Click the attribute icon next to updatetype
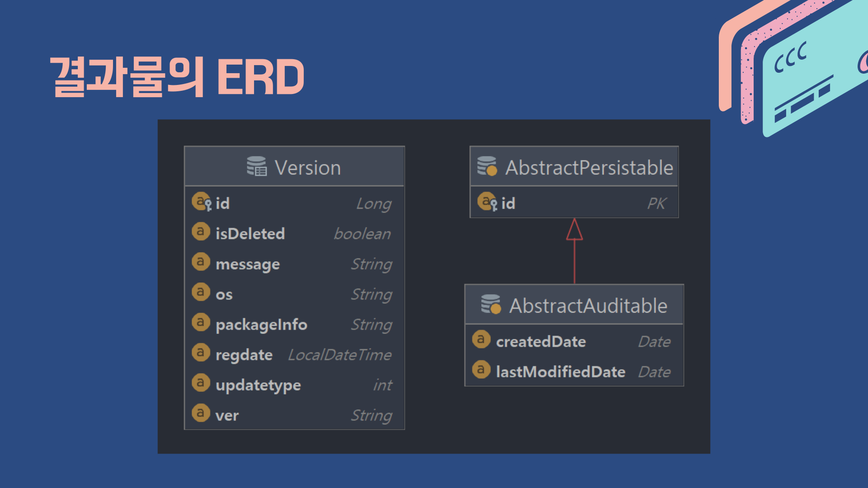 pyautogui.click(x=201, y=383)
